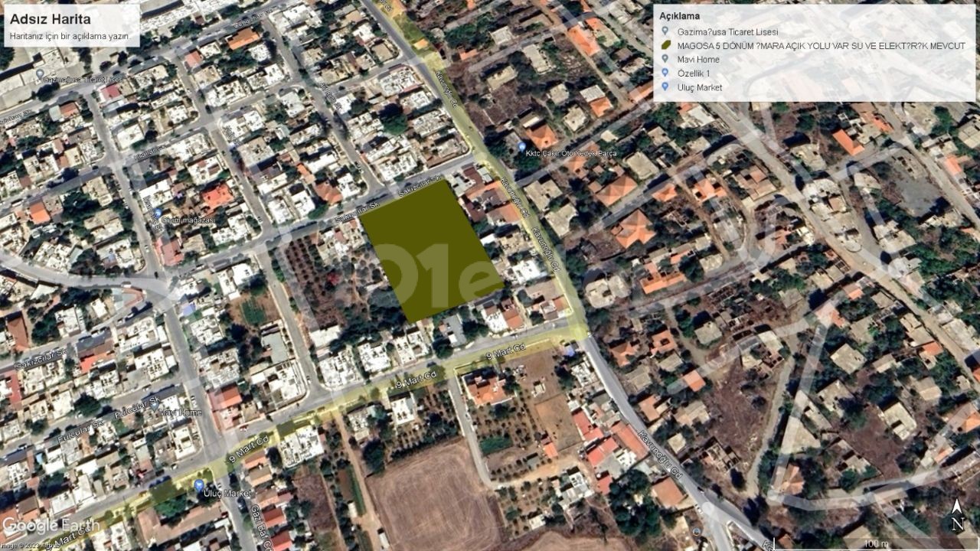Click the Google Earth logo

click(51, 526)
